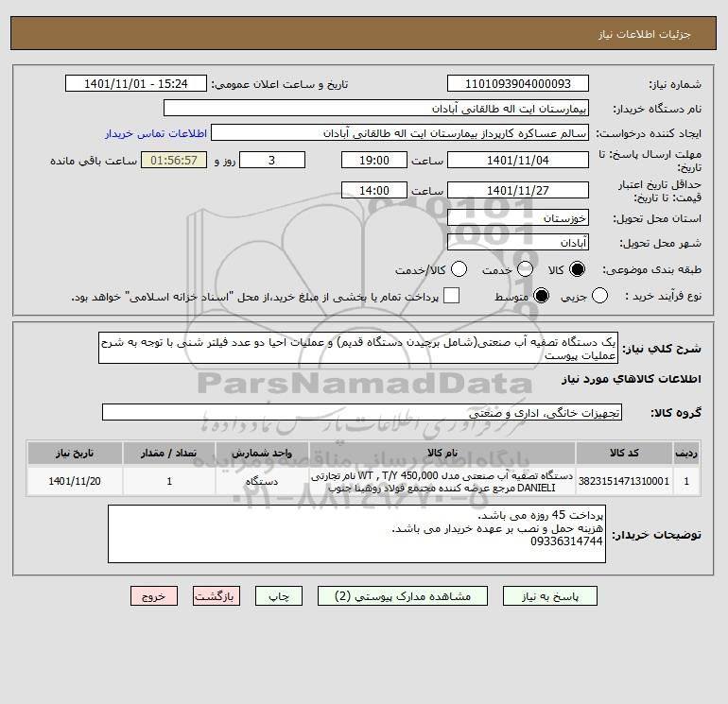728x704 pixels.
Task: Select the 'خدمت' radio button
Action: [x=525, y=269]
